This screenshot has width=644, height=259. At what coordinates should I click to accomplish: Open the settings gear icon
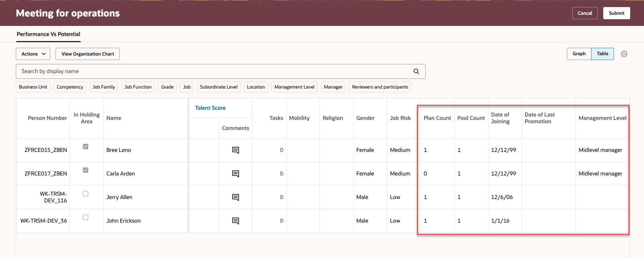pos(624,54)
